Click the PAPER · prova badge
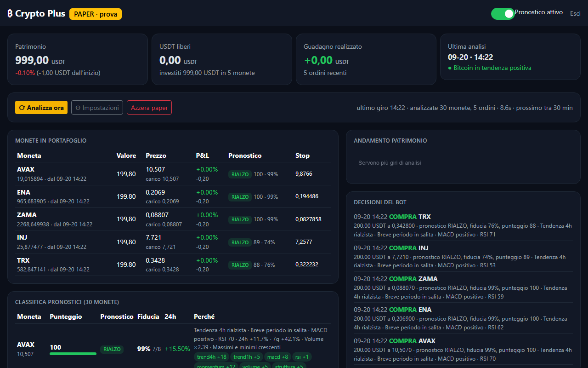Screen dimensions: 588x368 pyautogui.click(x=96, y=14)
